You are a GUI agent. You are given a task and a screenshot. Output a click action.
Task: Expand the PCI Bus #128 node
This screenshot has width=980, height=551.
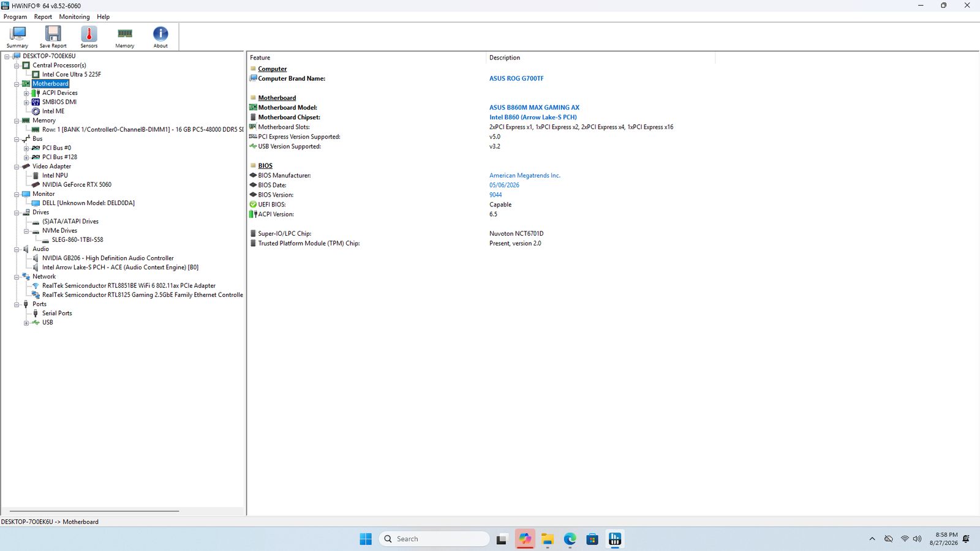26,157
